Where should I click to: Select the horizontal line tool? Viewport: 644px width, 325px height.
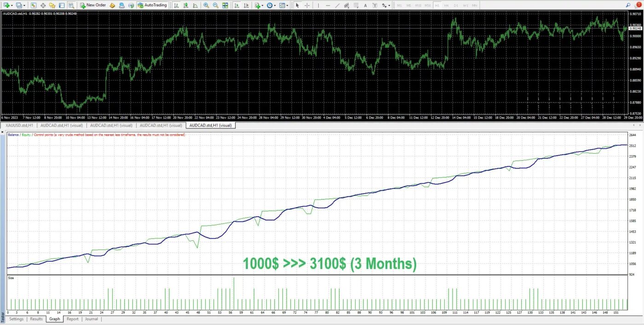(x=328, y=5)
